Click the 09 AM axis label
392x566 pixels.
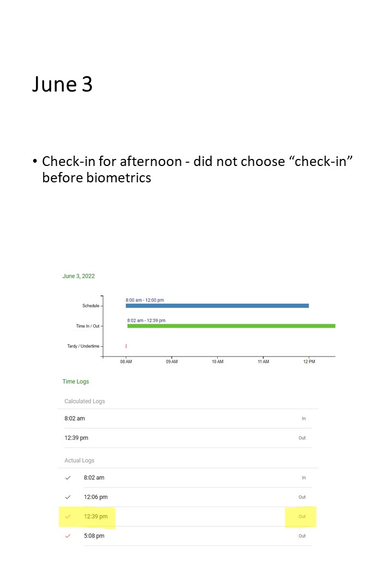(172, 361)
